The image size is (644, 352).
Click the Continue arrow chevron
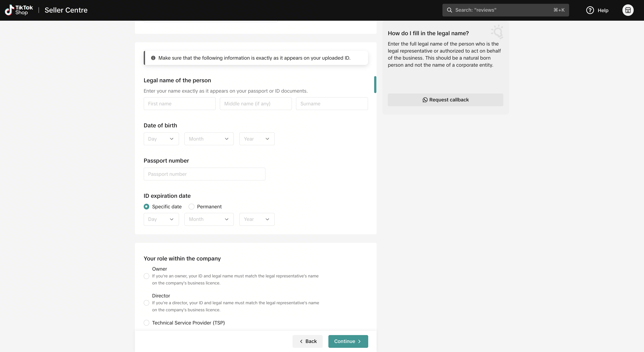[359, 341]
